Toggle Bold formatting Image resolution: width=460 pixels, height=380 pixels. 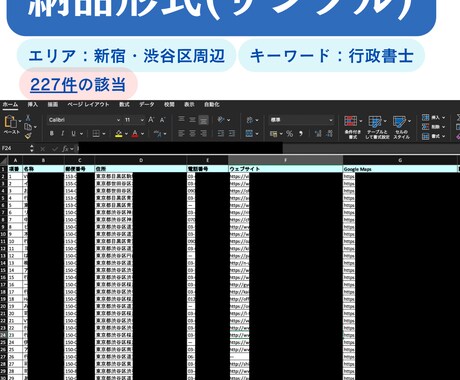pyautogui.click(x=51, y=133)
